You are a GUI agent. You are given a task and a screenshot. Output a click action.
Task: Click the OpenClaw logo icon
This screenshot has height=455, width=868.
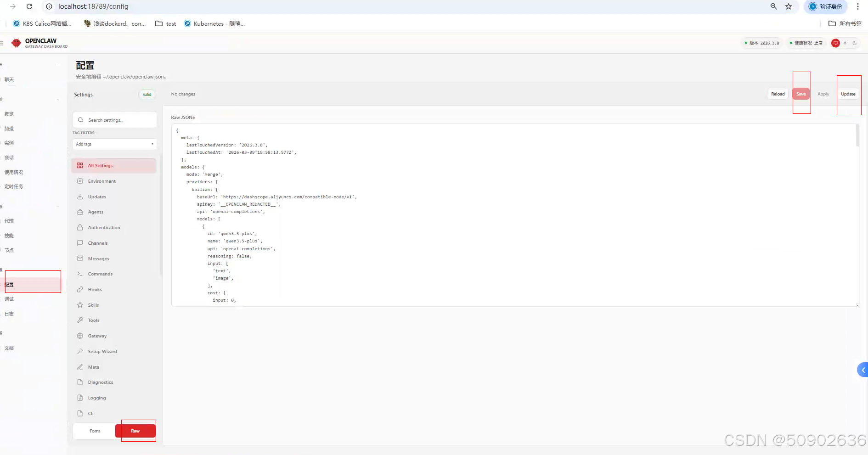click(17, 43)
